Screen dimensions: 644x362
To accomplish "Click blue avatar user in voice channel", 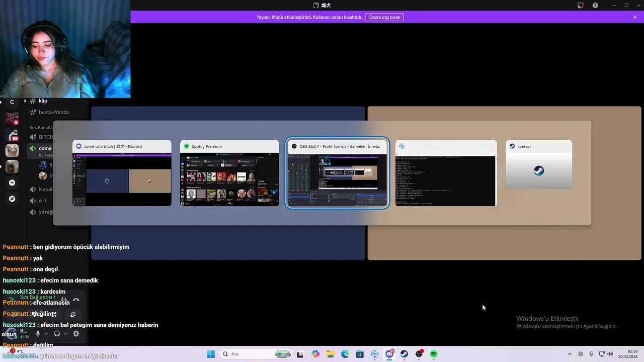I will [43, 165].
